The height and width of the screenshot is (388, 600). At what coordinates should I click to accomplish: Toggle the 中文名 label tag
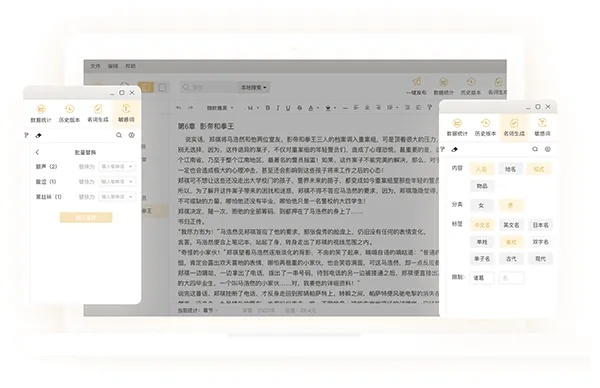tap(482, 225)
